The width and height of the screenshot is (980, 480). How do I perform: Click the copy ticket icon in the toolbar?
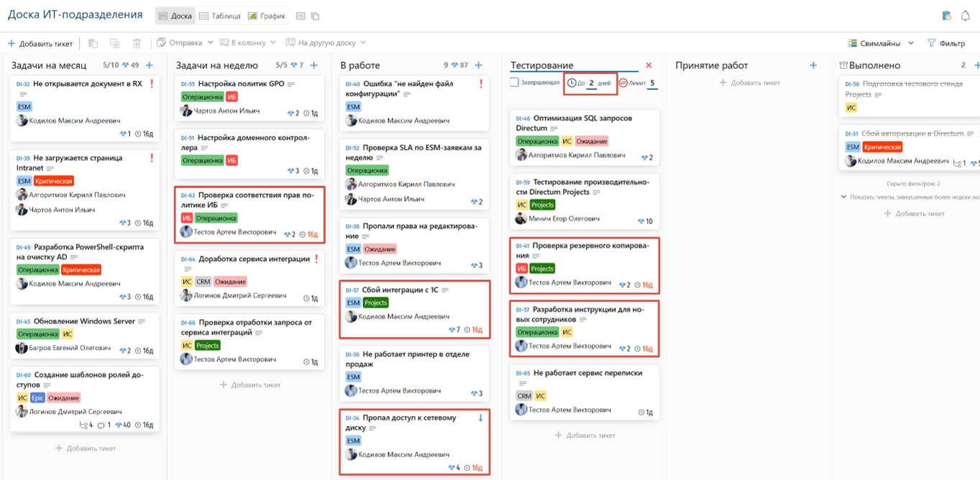[x=93, y=42]
